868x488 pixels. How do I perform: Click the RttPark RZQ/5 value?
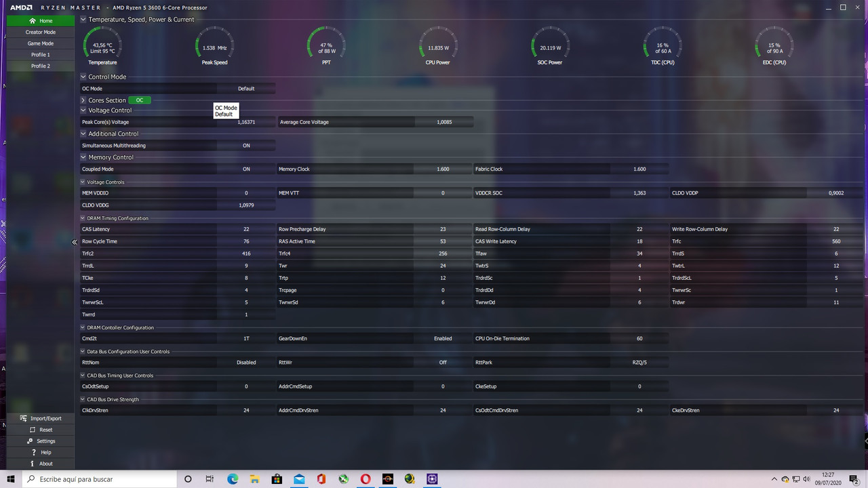[x=639, y=363]
